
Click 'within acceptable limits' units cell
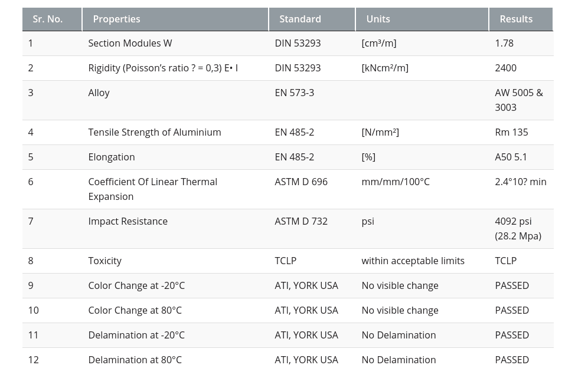click(x=413, y=261)
